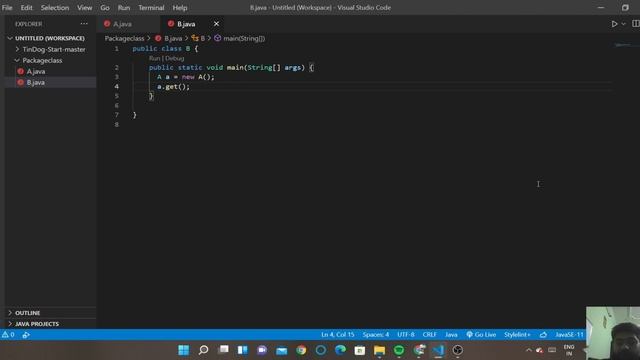Open the Mail app from taskbar

(x=282, y=350)
